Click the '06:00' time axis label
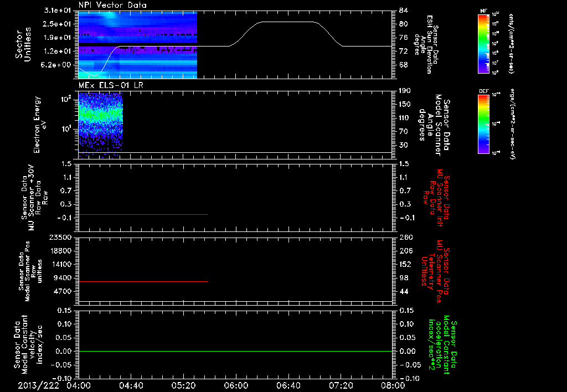The height and width of the screenshot is (392, 567). (x=236, y=385)
